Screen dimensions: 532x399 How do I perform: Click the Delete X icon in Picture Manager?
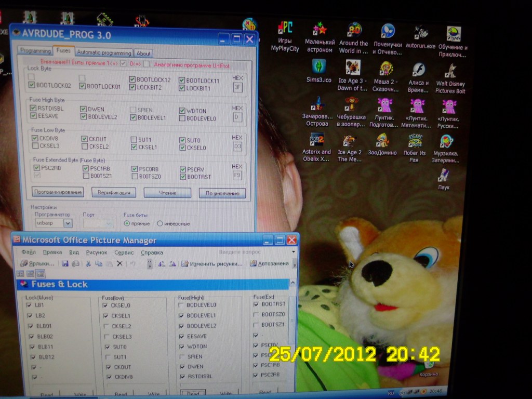(x=119, y=263)
